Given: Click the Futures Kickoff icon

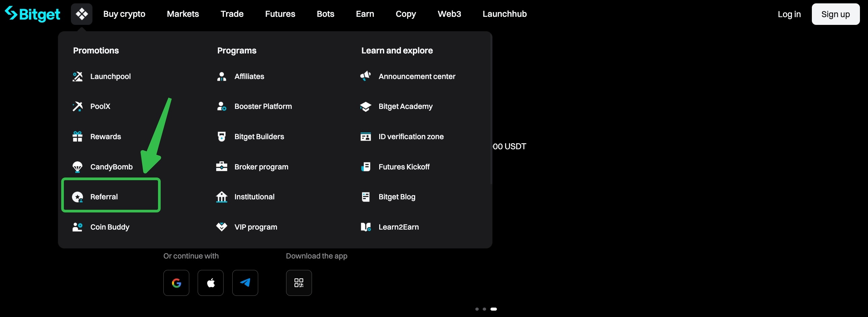Looking at the screenshot, I should coord(366,167).
